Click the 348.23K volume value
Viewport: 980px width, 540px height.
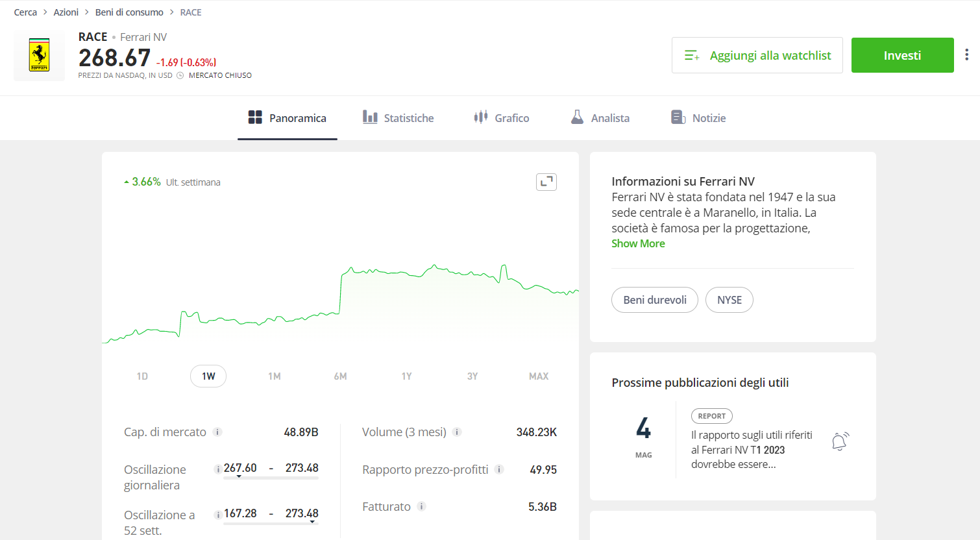[537, 432]
